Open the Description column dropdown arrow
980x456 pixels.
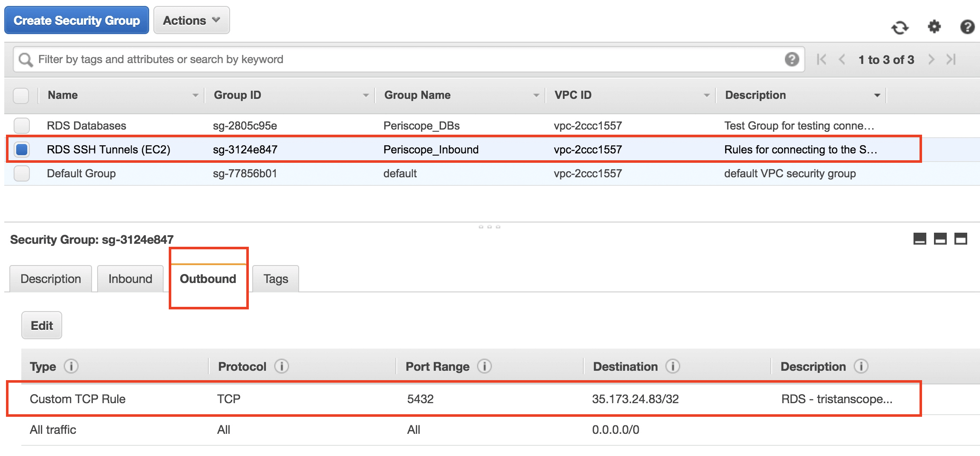coord(877,95)
